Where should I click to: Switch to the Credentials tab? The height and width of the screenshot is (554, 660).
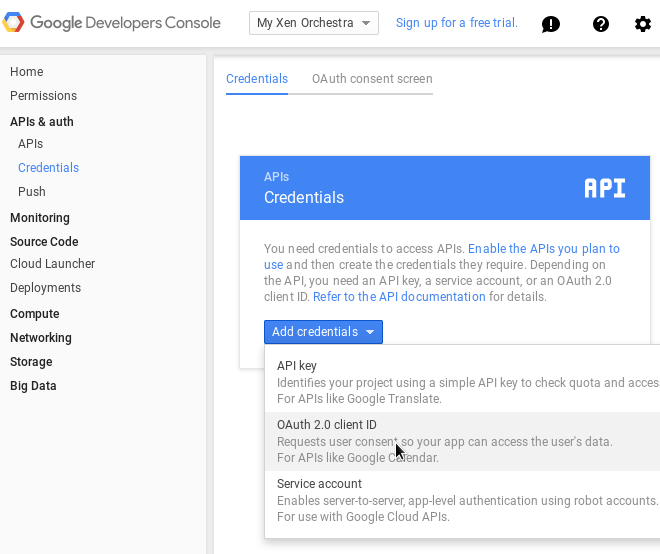tap(257, 79)
